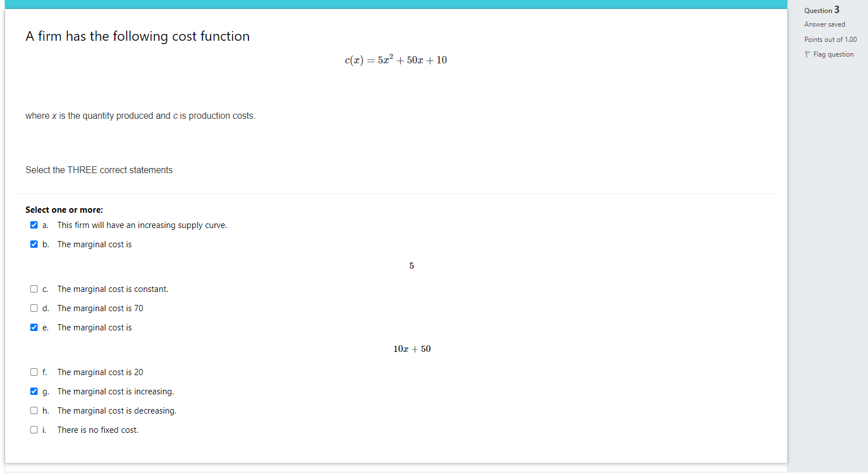Click the text 'The marginal cost is 70'
Viewport: 868px width, 473px height.
pos(100,308)
